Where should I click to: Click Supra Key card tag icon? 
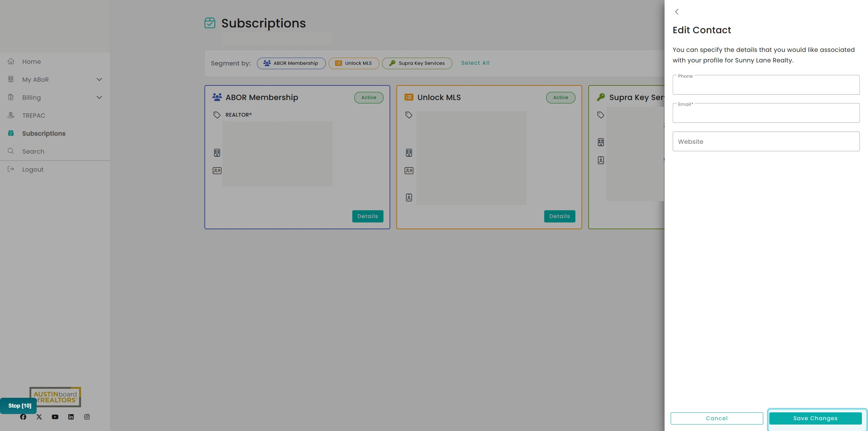pos(601,115)
